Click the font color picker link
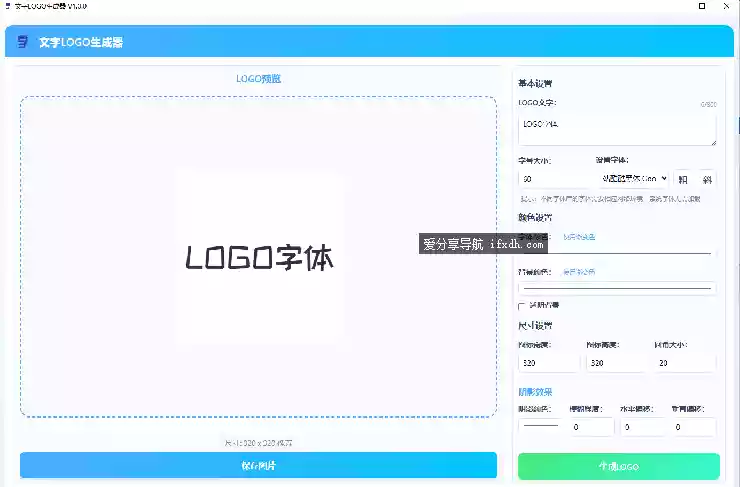 579,237
